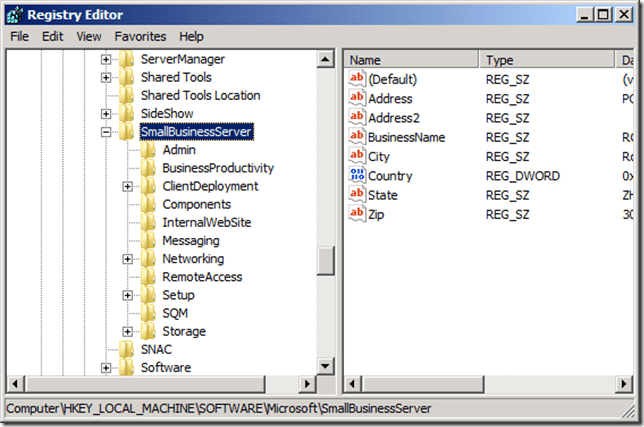This screenshot has width=644, height=427.
Task: Expand the Setup subkey
Action: pyautogui.click(x=128, y=295)
